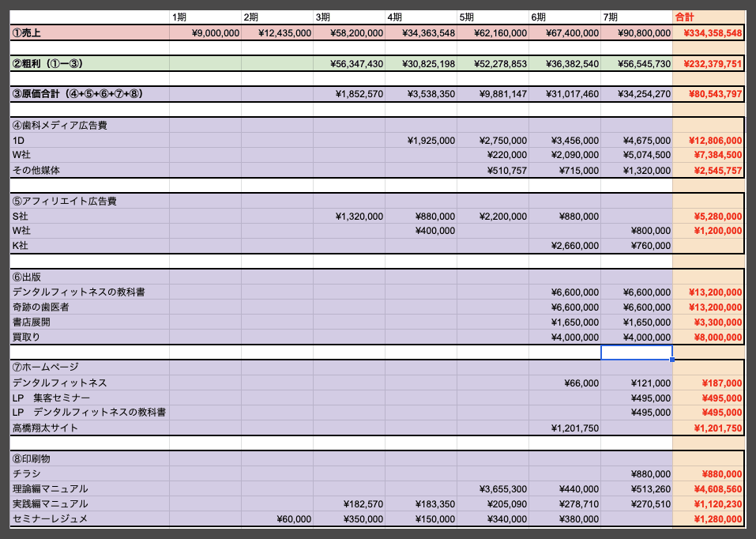This screenshot has width=756, height=539.
Task: Select the デンタルフィットネス value ¥66,000
Action: (x=565, y=383)
